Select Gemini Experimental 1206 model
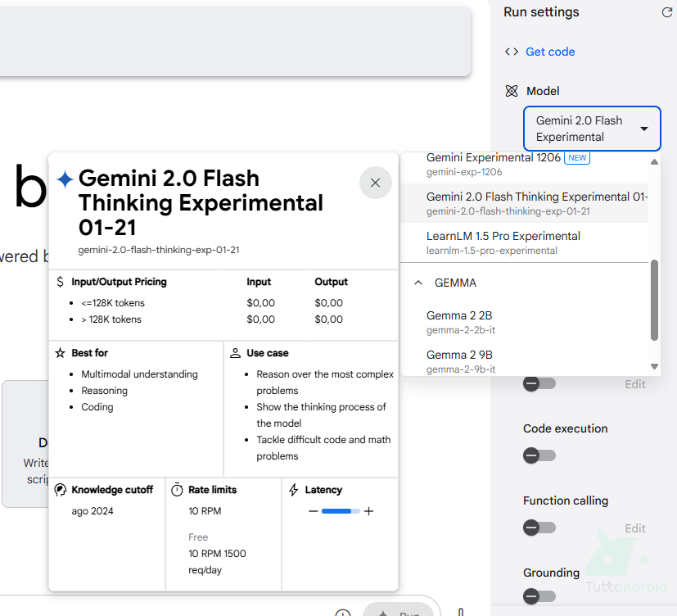677x616 pixels. pos(524,164)
